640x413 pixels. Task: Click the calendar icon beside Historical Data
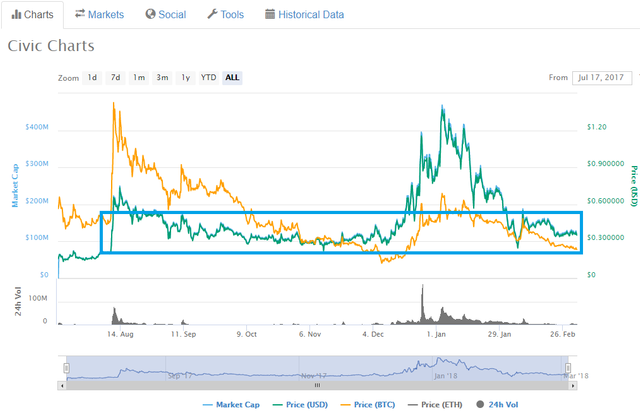270,14
